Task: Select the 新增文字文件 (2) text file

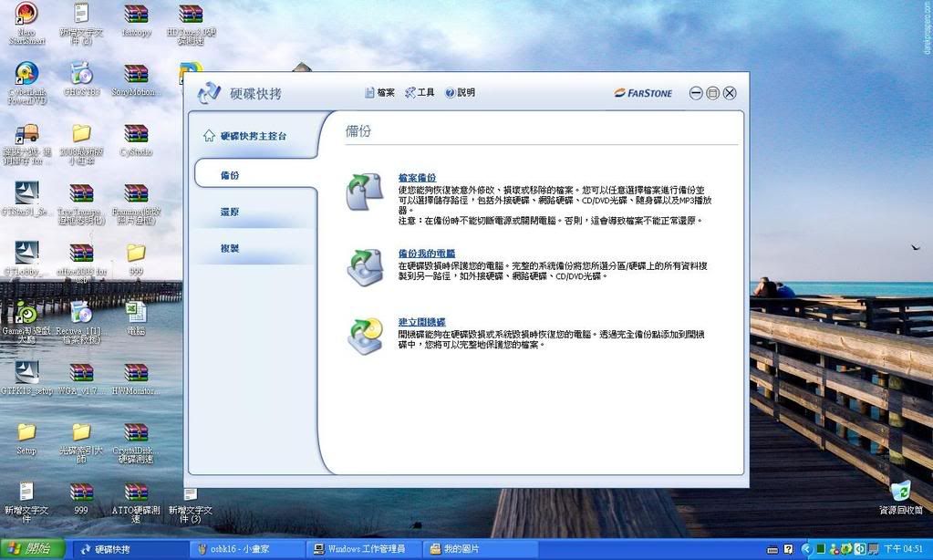Action: (x=81, y=24)
